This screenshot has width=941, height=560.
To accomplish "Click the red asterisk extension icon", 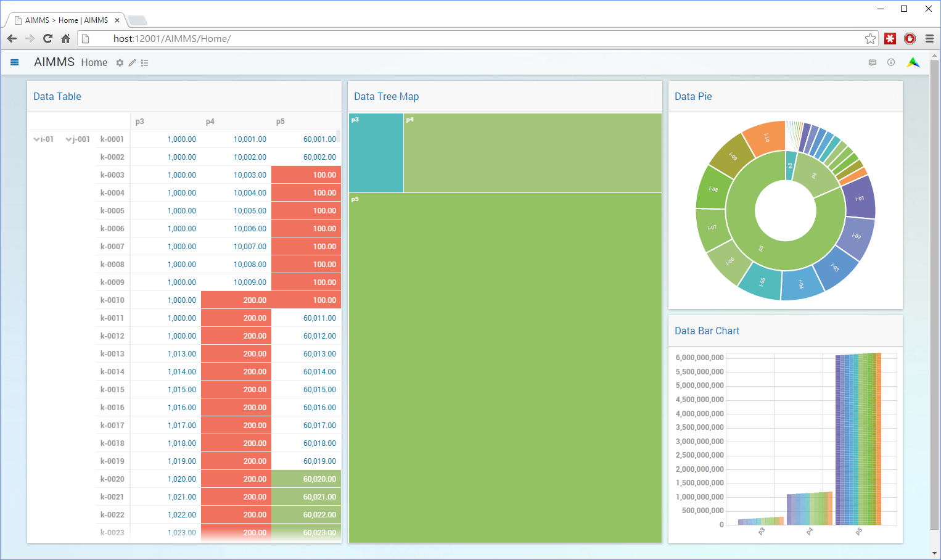I will [890, 38].
